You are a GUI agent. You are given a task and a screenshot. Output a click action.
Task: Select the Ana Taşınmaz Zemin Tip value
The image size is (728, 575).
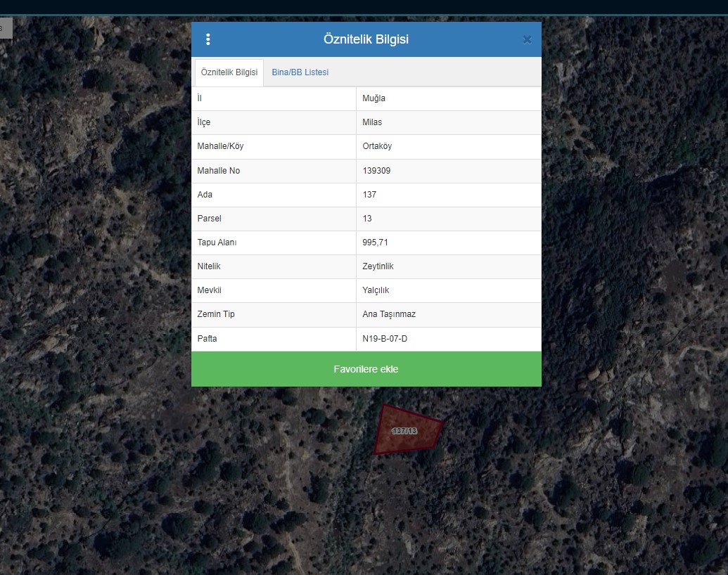[389, 314]
